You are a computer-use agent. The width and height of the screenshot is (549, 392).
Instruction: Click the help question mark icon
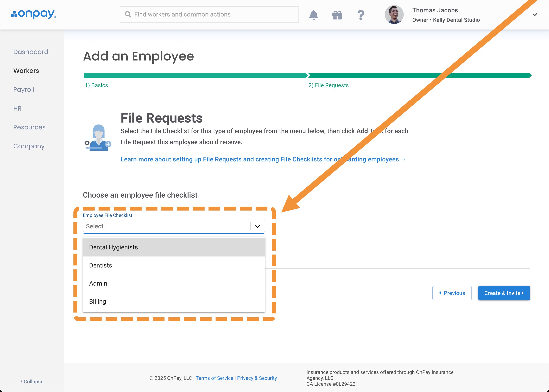pos(361,15)
